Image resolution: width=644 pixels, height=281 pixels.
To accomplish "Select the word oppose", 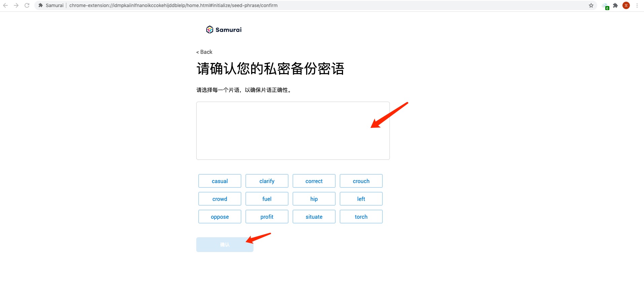I will (220, 217).
